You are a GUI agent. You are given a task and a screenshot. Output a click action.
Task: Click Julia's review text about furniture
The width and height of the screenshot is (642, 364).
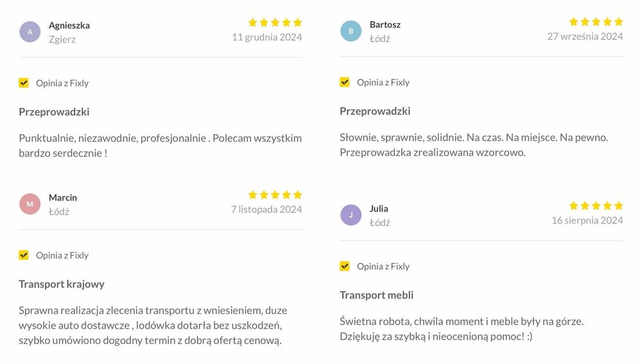coord(461,329)
